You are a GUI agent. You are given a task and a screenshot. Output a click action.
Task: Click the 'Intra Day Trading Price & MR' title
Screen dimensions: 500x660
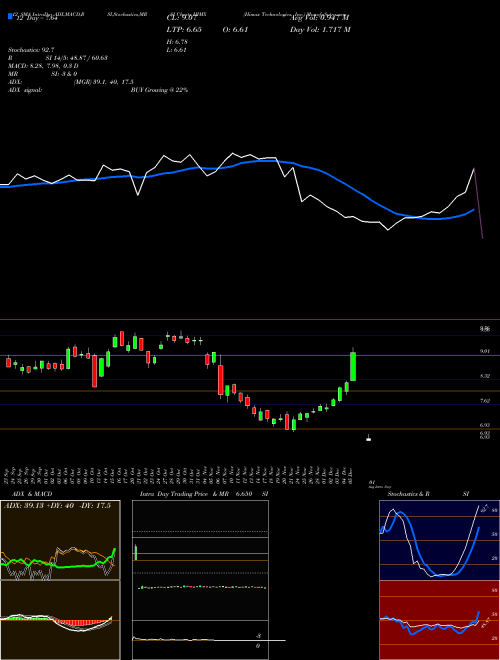tap(184, 494)
